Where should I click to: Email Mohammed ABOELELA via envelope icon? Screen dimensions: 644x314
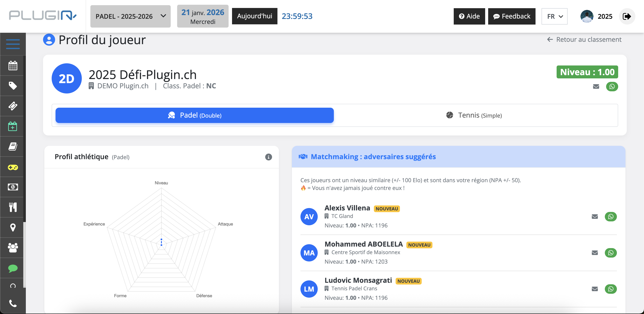(594, 253)
